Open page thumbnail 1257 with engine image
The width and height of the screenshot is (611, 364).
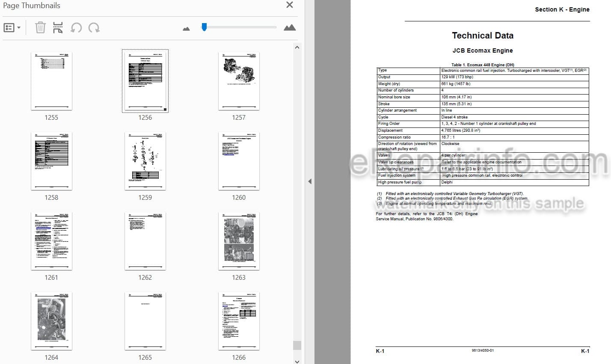tap(239, 81)
